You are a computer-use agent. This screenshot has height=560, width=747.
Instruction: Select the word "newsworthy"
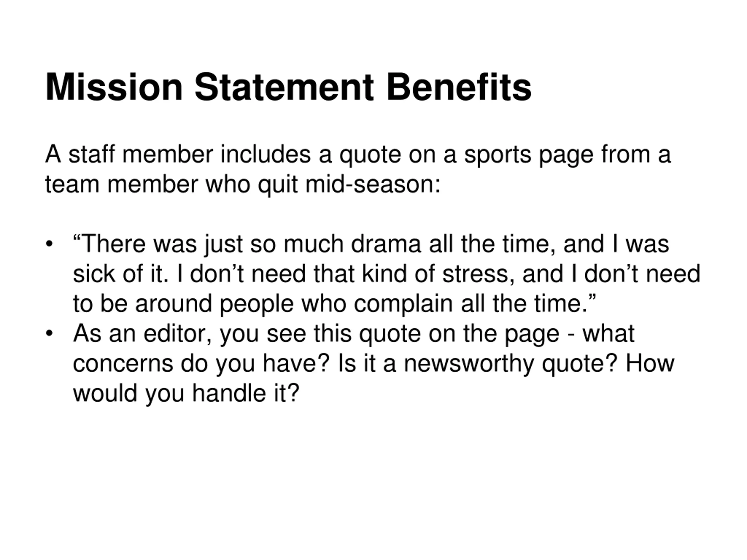coord(469,363)
